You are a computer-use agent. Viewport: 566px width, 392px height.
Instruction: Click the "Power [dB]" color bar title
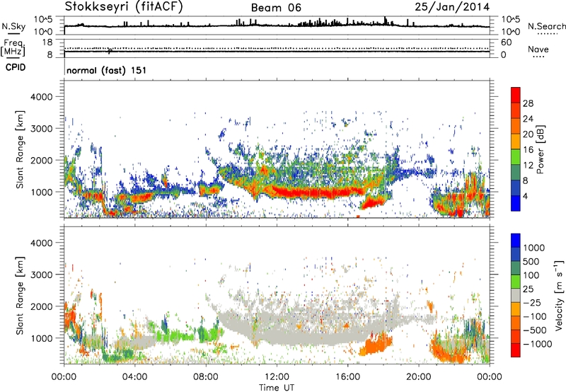pos(541,149)
